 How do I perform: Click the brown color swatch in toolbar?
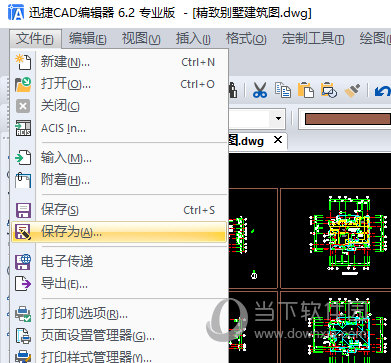click(x=348, y=119)
